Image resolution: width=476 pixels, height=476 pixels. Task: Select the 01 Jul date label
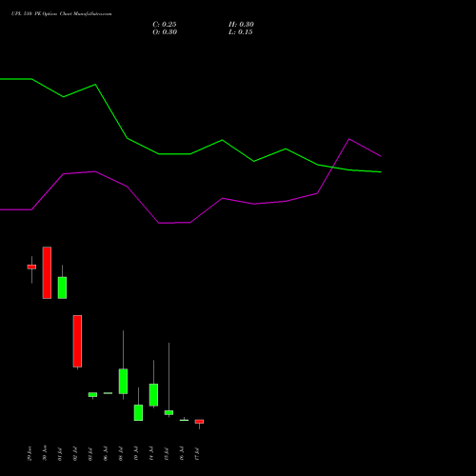coord(60,454)
